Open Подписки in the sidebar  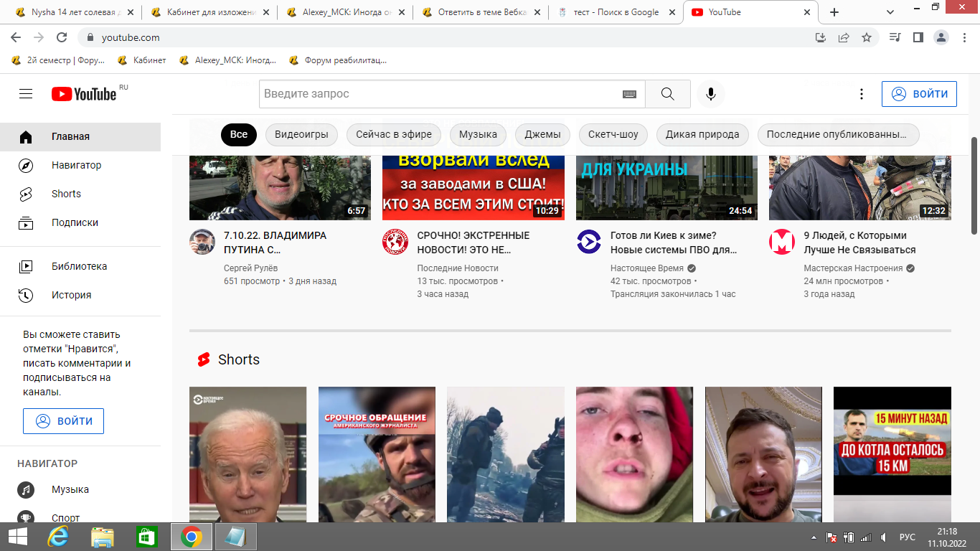(80, 222)
